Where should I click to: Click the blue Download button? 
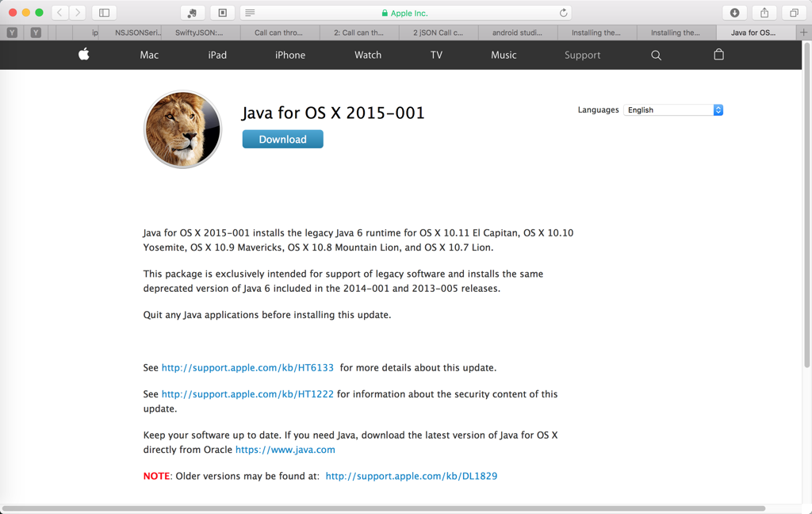(282, 140)
